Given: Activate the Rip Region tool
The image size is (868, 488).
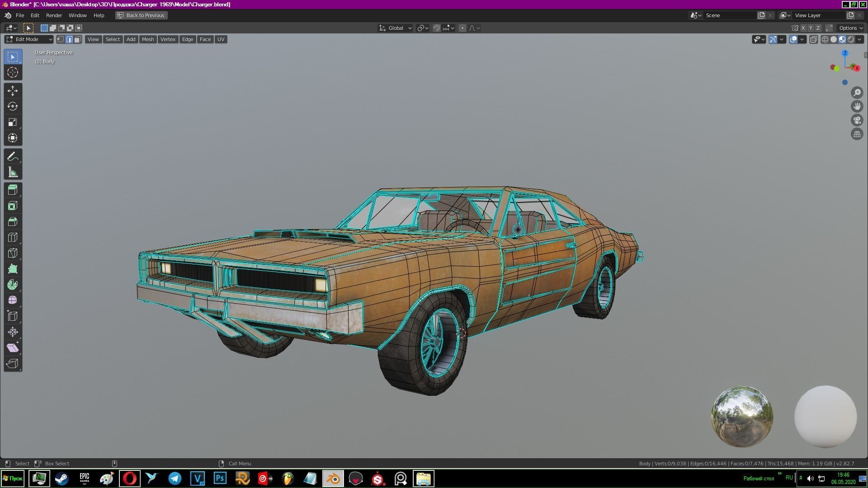Looking at the screenshot, I should click(x=13, y=364).
